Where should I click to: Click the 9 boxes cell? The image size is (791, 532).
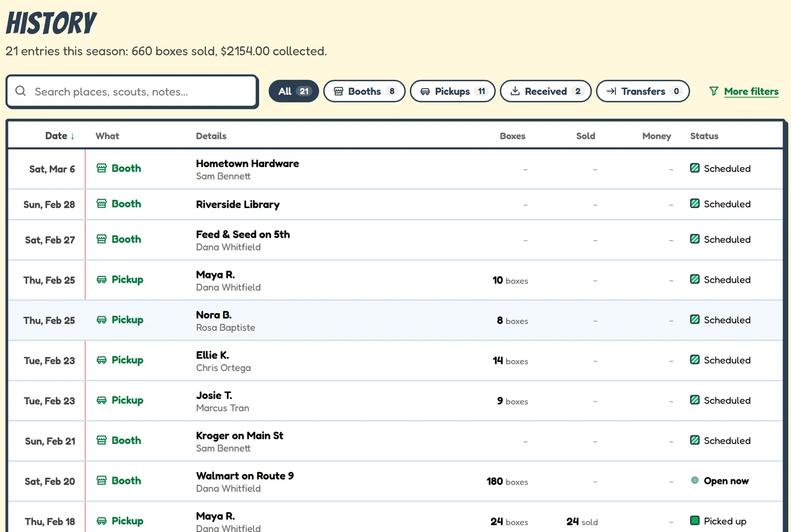pos(513,401)
